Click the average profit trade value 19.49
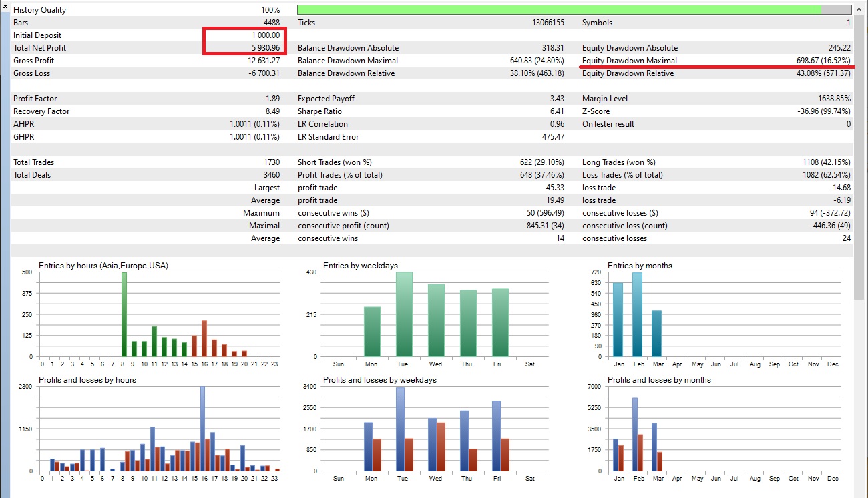868x498 pixels. 555,200
